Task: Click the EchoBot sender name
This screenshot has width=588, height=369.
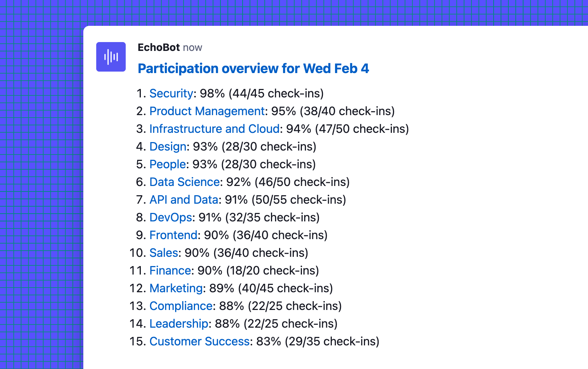Action: tap(159, 47)
